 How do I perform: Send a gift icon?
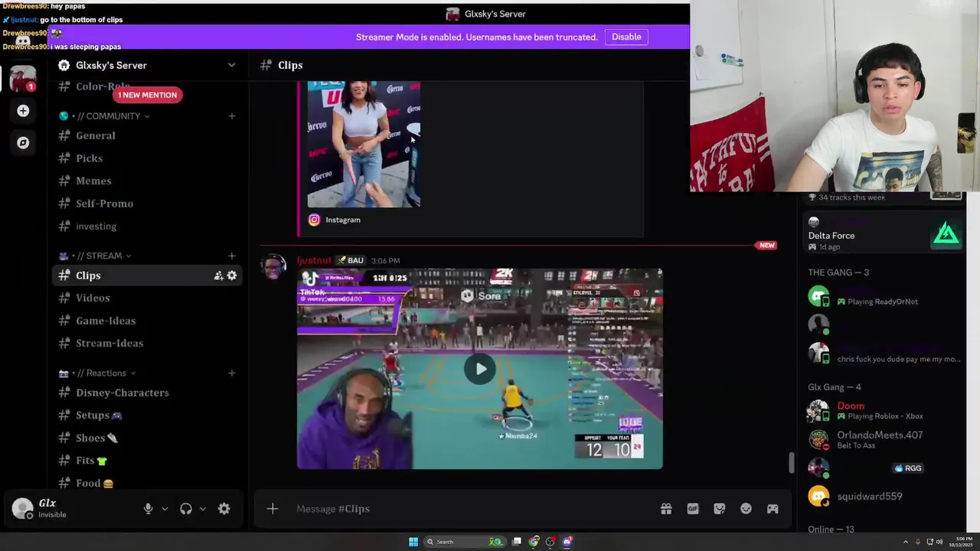(x=666, y=509)
